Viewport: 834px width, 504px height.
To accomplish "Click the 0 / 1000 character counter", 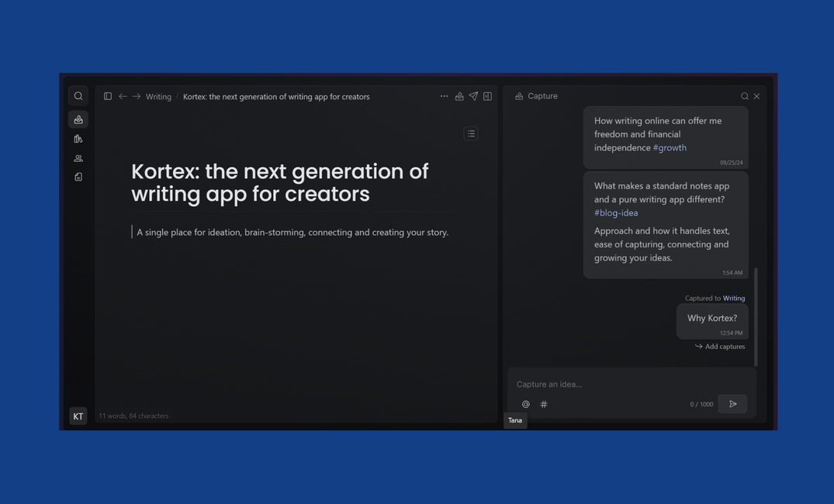I will (x=701, y=405).
